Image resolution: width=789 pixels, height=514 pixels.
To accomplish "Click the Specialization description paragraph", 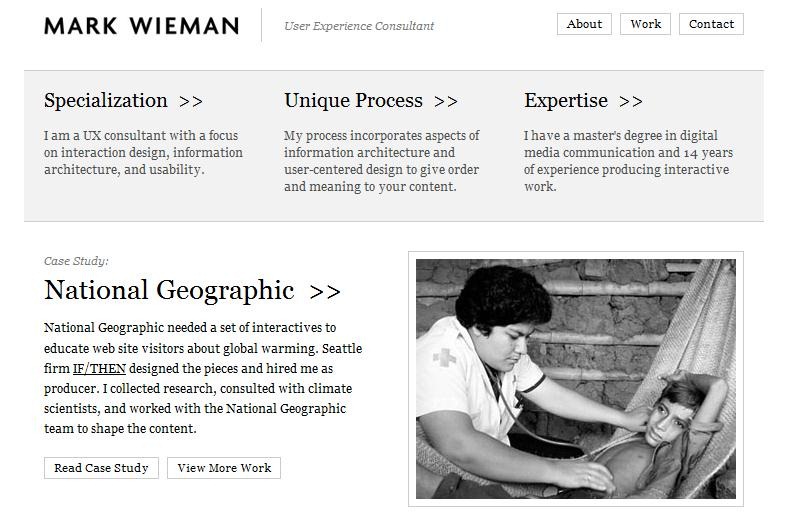I will coord(143,153).
